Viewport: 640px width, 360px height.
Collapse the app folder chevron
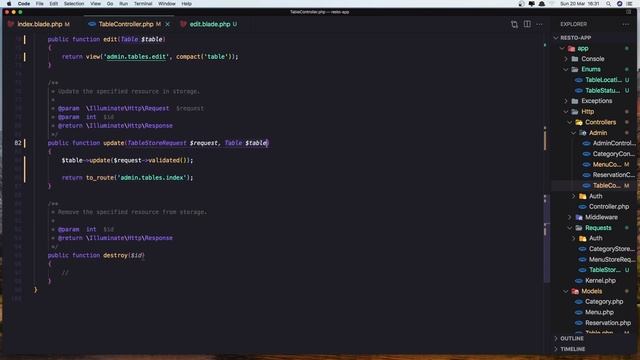click(562, 49)
